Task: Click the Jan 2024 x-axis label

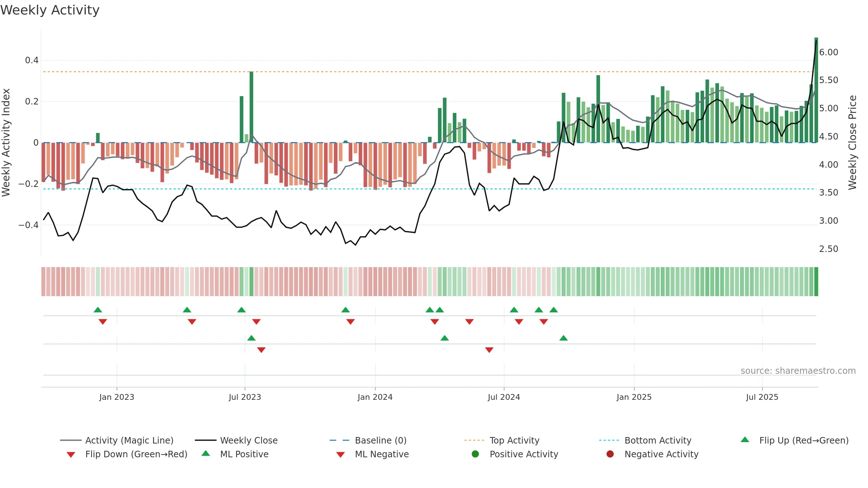Action: pyautogui.click(x=375, y=397)
